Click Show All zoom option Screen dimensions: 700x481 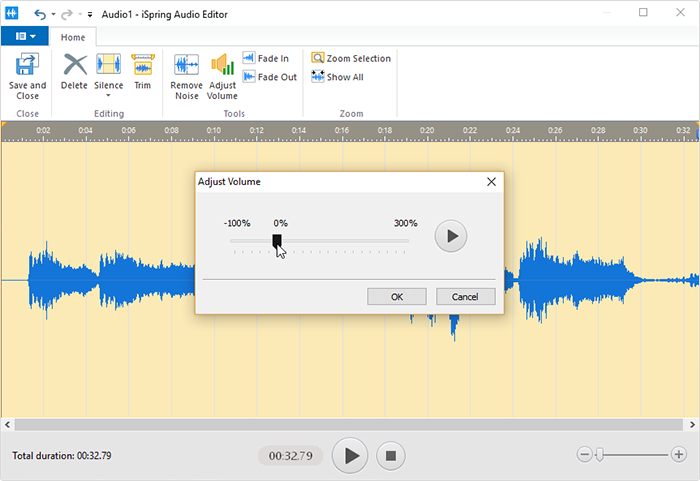338,77
